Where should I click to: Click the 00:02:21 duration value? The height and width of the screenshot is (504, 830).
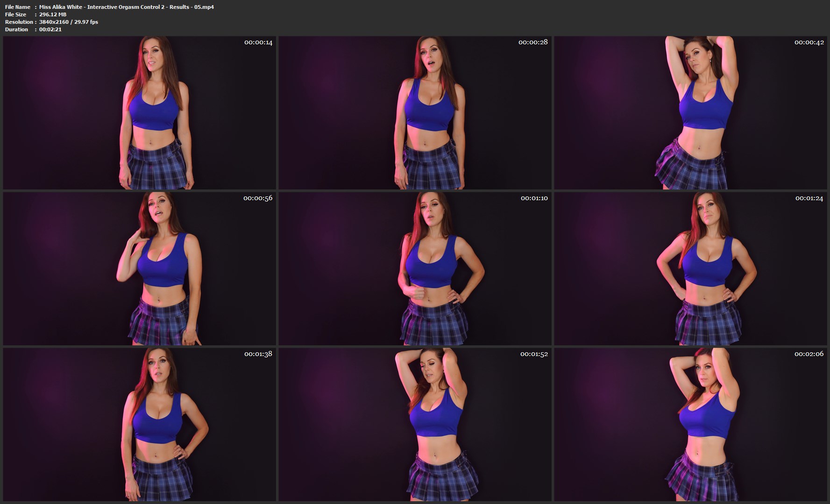50,29
